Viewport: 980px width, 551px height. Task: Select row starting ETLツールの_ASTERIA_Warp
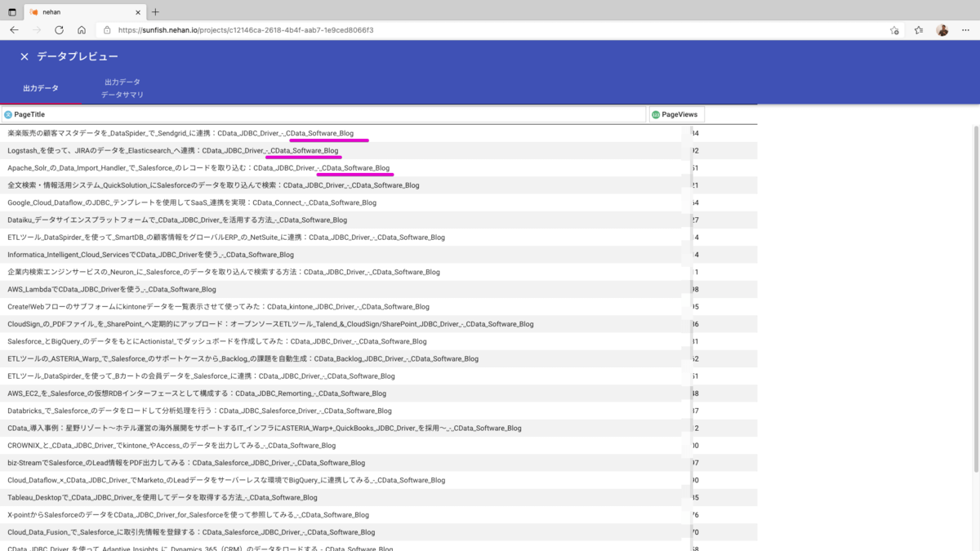(x=379, y=358)
